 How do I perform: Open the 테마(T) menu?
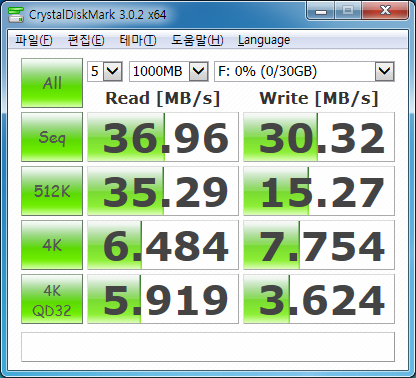click(x=138, y=40)
